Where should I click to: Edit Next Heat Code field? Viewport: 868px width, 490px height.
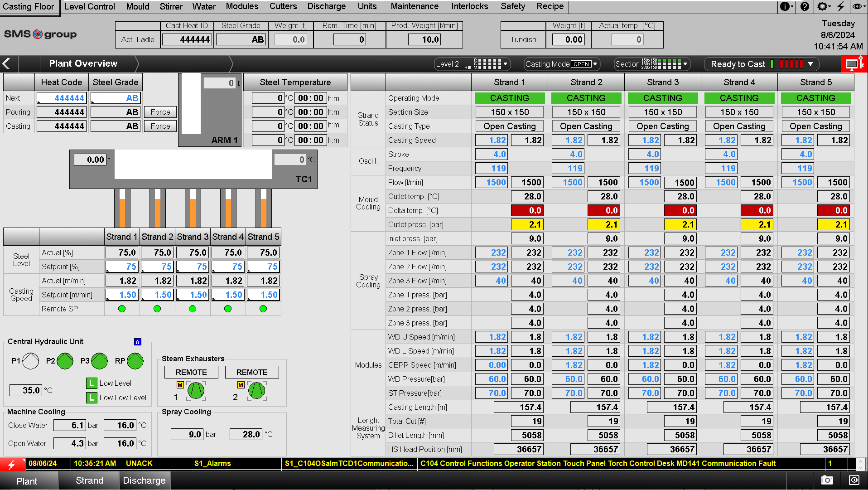click(62, 98)
